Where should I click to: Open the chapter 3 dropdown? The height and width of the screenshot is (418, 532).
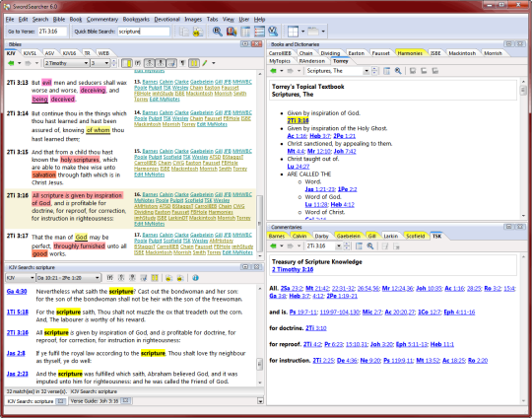click(x=100, y=63)
